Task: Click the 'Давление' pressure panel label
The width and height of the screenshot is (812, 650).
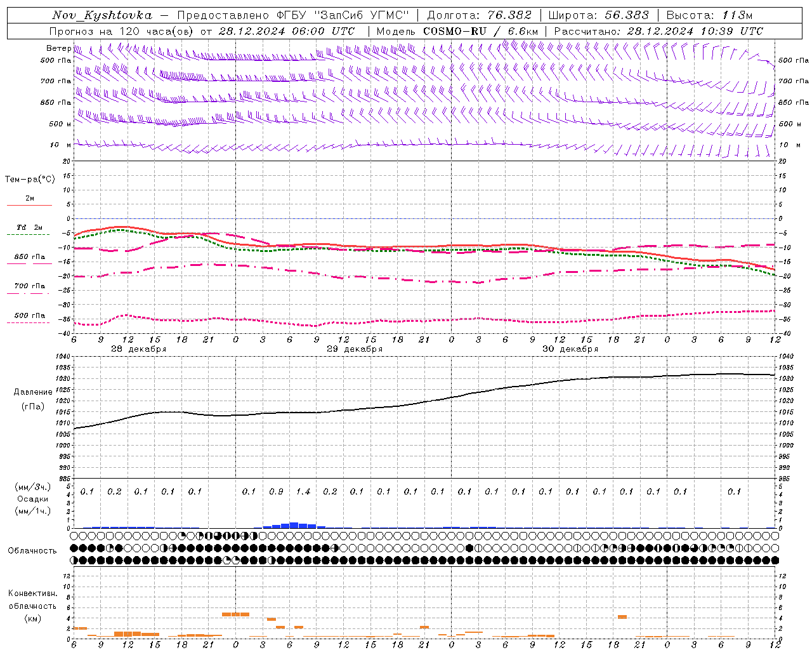Action: (x=33, y=392)
